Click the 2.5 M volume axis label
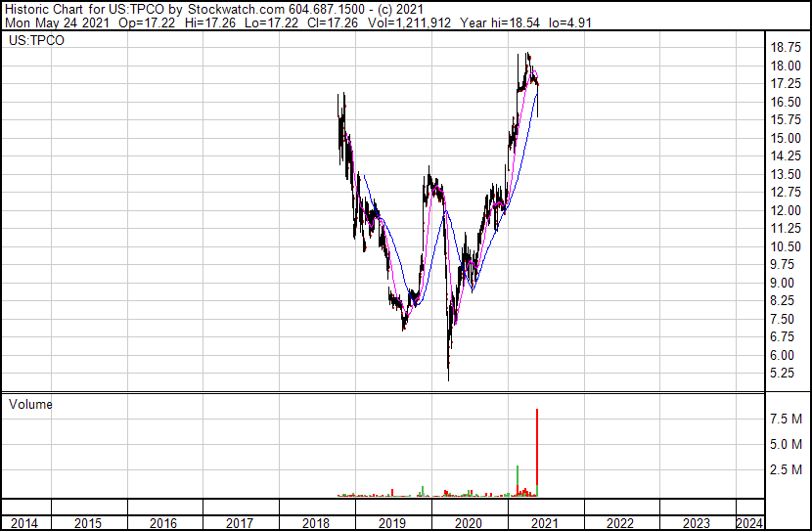This screenshot has width=812, height=531. (x=787, y=469)
